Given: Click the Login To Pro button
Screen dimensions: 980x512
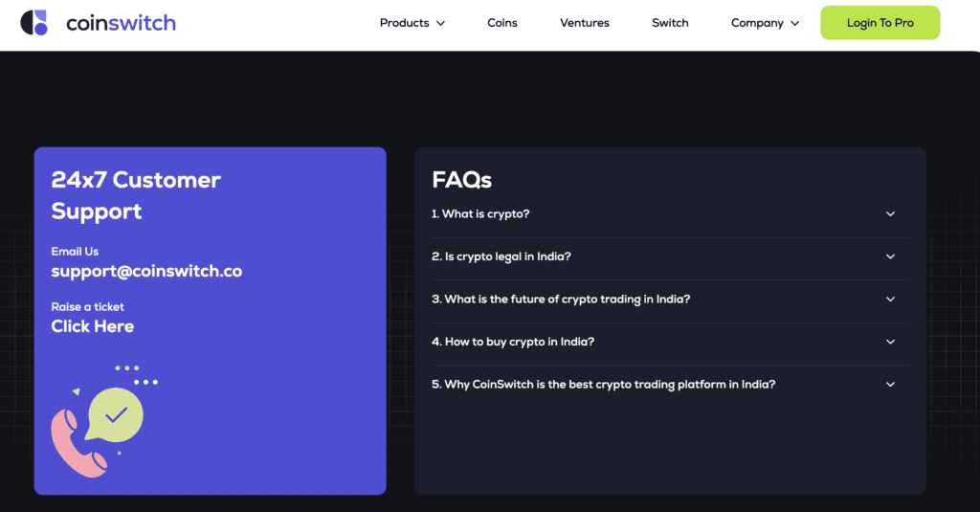Looking at the screenshot, I should coord(880,23).
